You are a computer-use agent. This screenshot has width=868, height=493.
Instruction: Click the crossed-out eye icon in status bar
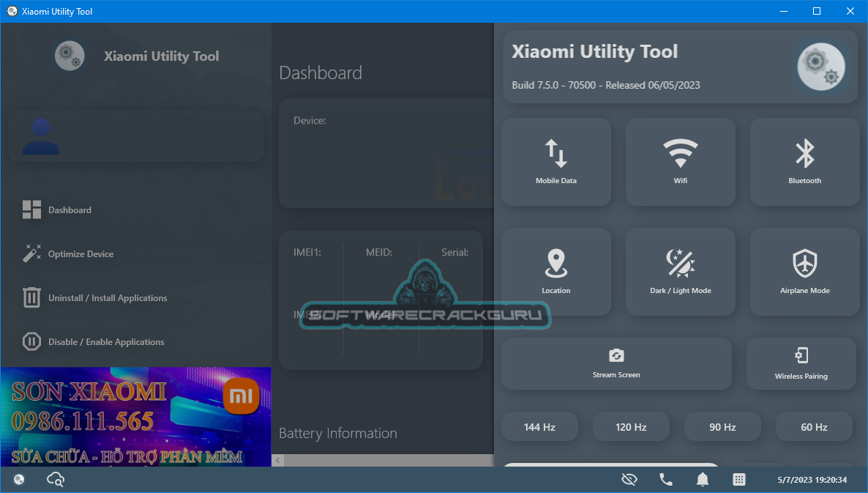(629, 479)
